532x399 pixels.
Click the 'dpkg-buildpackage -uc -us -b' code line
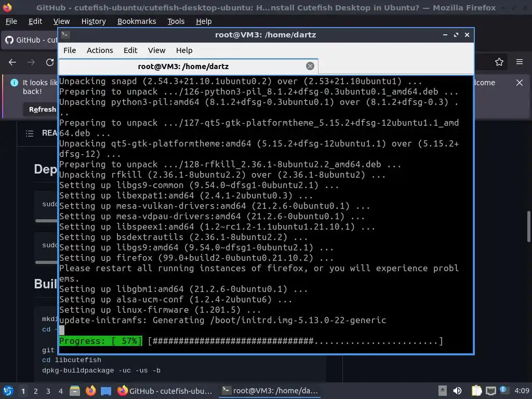(101, 370)
